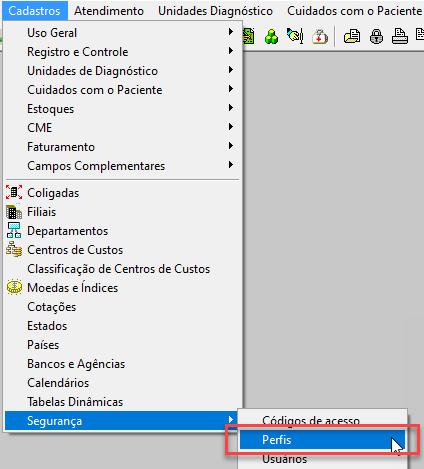This screenshot has height=469, width=424.
Task: Open the Unidades Diagnóstico menu in the menu bar
Action: click(215, 11)
